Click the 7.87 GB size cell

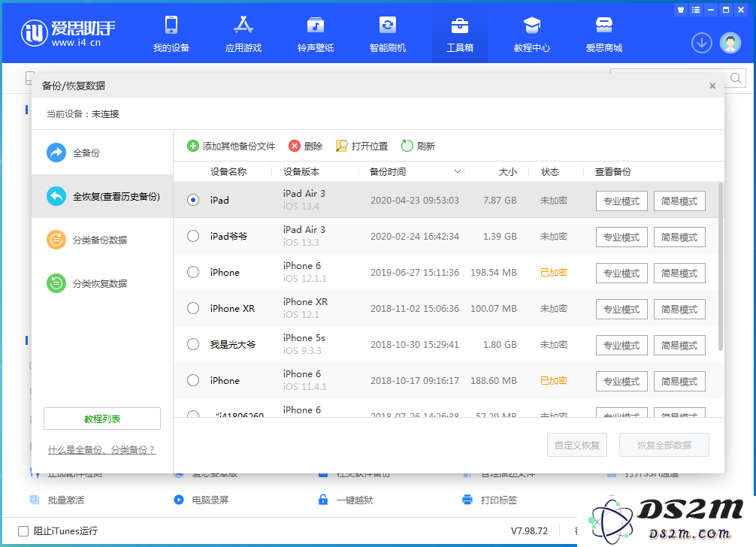coord(500,200)
